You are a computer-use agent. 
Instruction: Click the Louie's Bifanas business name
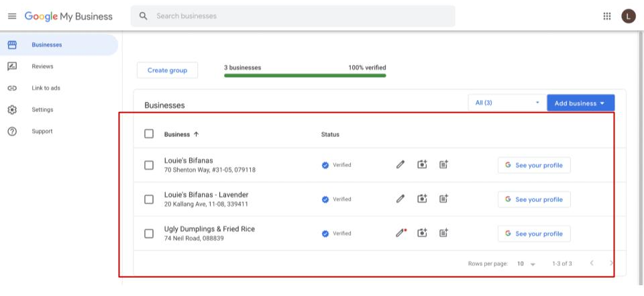(x=189, y=160)
